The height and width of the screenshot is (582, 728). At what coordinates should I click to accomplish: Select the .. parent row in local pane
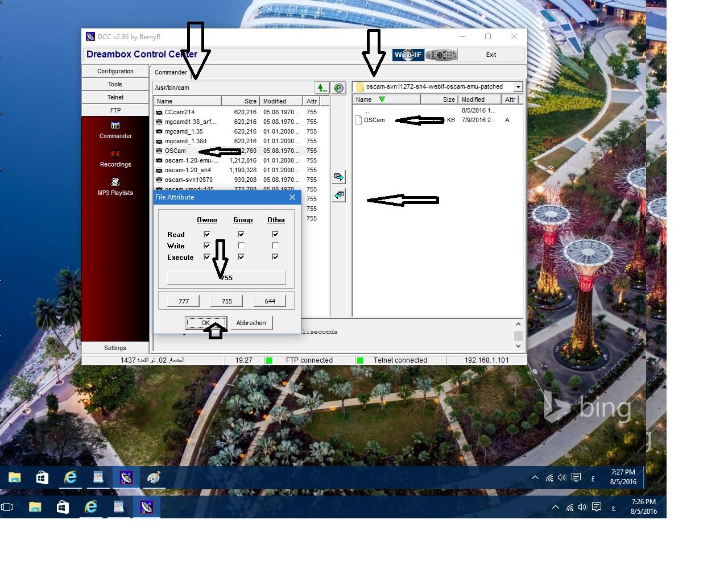(x=436, y=110)
